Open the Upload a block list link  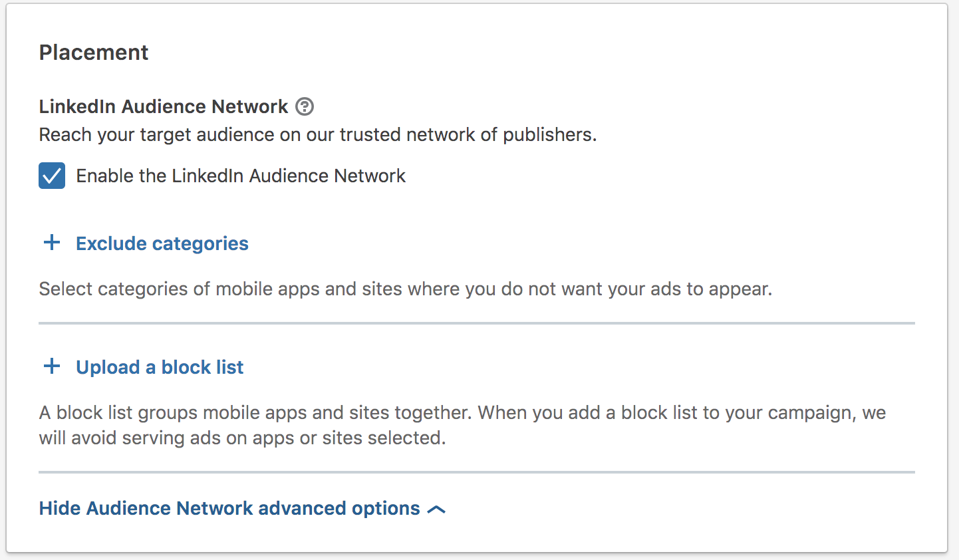click(160, 367)
